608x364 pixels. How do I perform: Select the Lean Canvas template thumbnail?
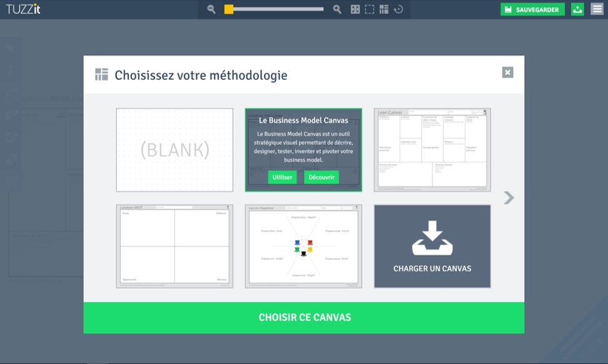[x=432, y=148]
